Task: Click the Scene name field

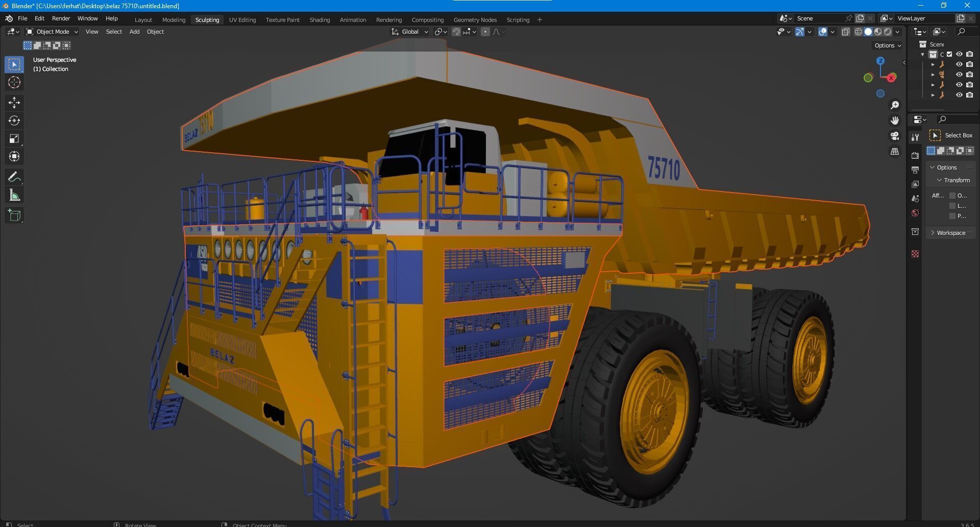Action: pyautogui.click(x=819, y=18)
